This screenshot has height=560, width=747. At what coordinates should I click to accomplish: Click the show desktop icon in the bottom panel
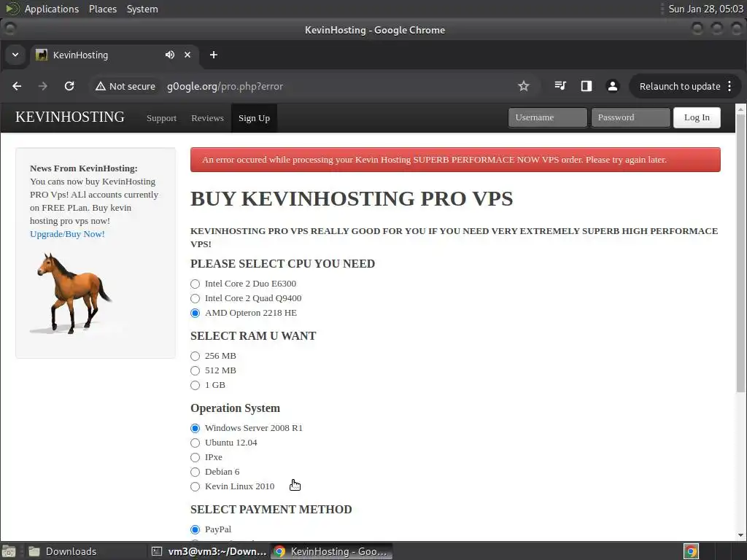9,551
